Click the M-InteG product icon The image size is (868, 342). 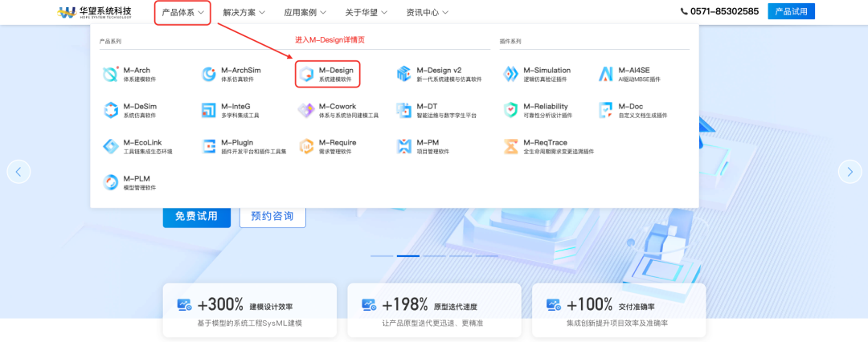(x=209, y=110)
